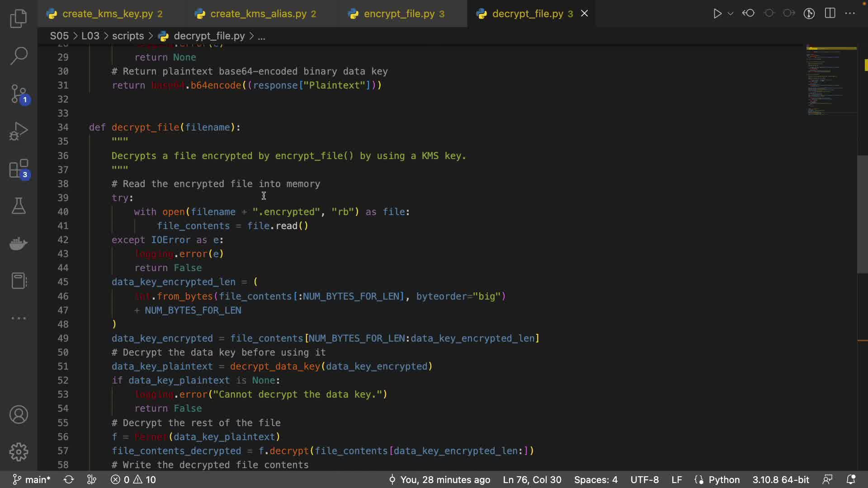The image size is (868, 488).
Task: Toggle split editor right layout
Action: tap(830, 14)
